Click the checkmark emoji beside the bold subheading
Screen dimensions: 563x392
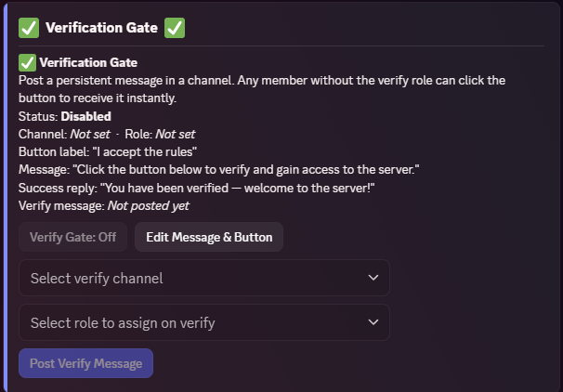point(27,63)
